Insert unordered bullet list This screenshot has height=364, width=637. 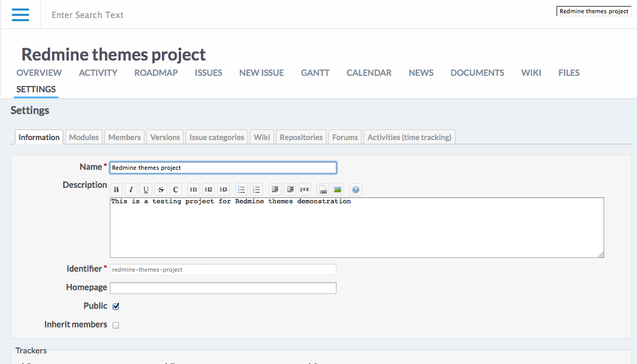tap(242, 189)
